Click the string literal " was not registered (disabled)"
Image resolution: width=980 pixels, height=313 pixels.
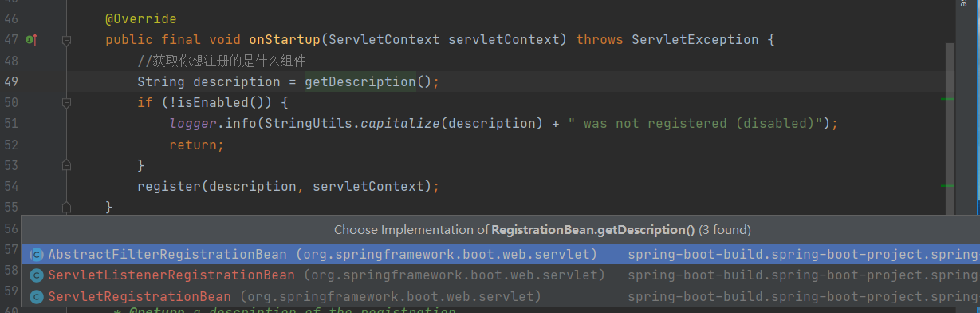pyautogui.click(x=695, y=123)
